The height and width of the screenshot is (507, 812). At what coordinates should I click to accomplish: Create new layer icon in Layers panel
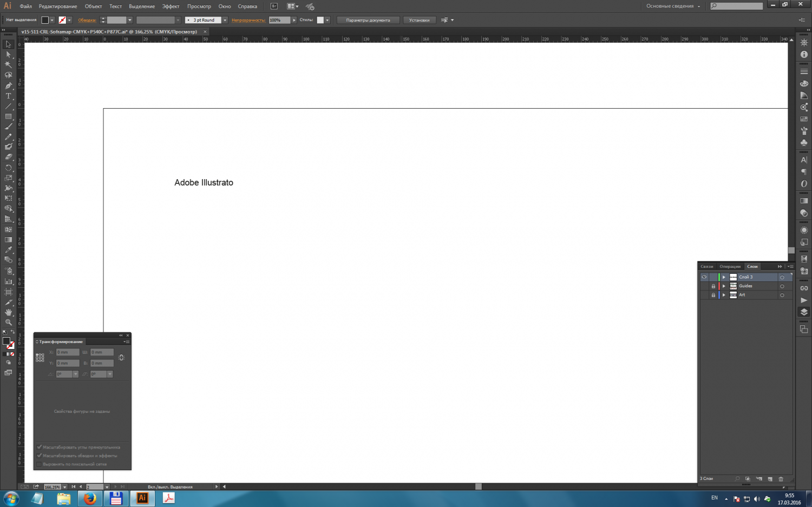[770, 479]
